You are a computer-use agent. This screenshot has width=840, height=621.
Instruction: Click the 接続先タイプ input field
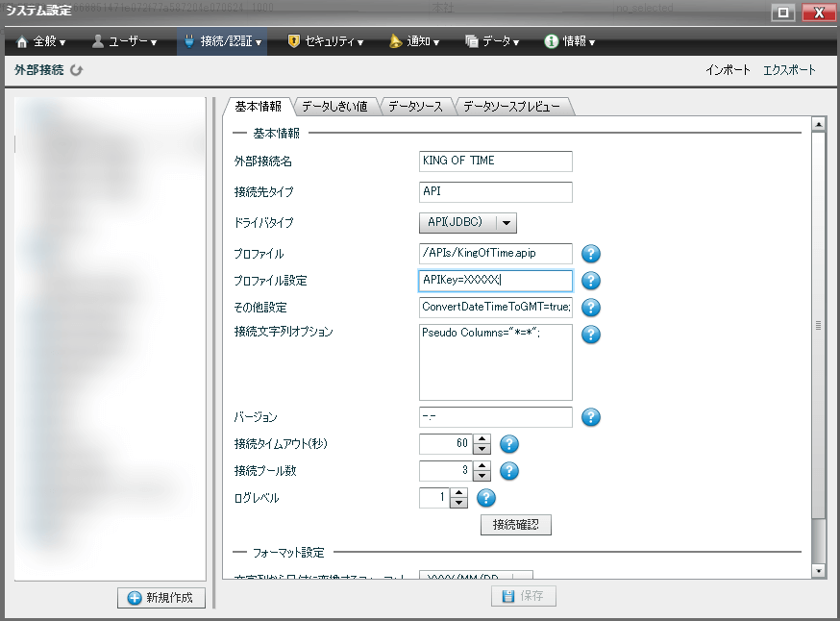[496, 191]
